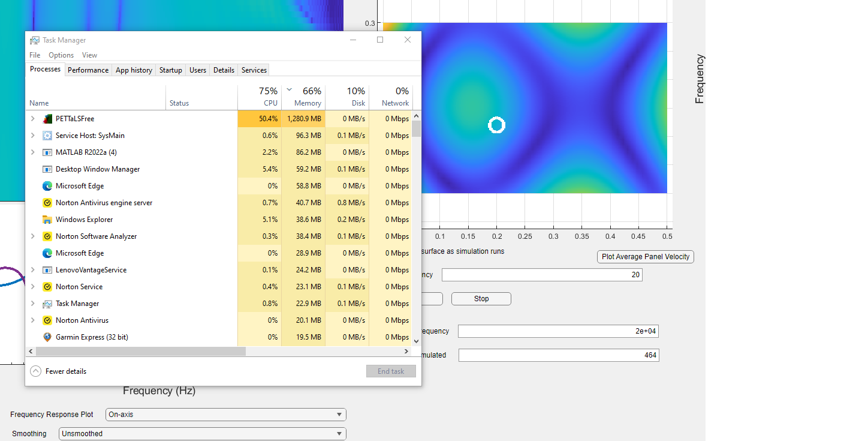868x441 pixels.
Task: Sort processes by the Name column
Action: tap(96, 97)
